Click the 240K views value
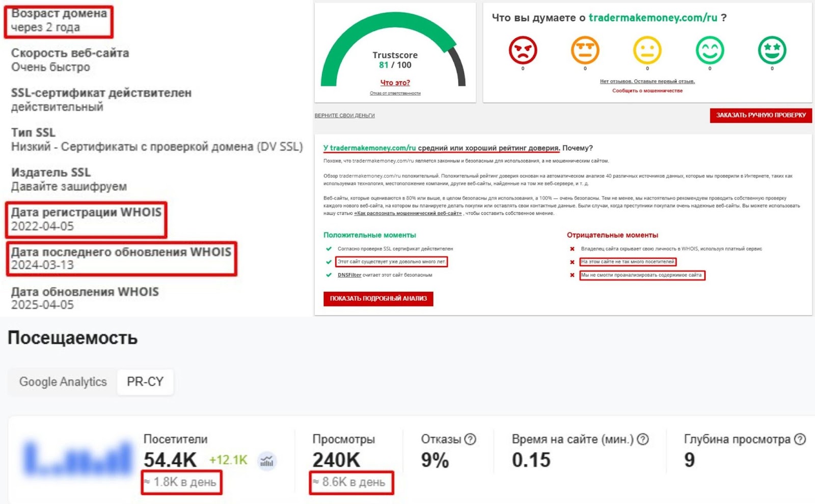Viewport: 815px width, 504px height. (336, 460)
